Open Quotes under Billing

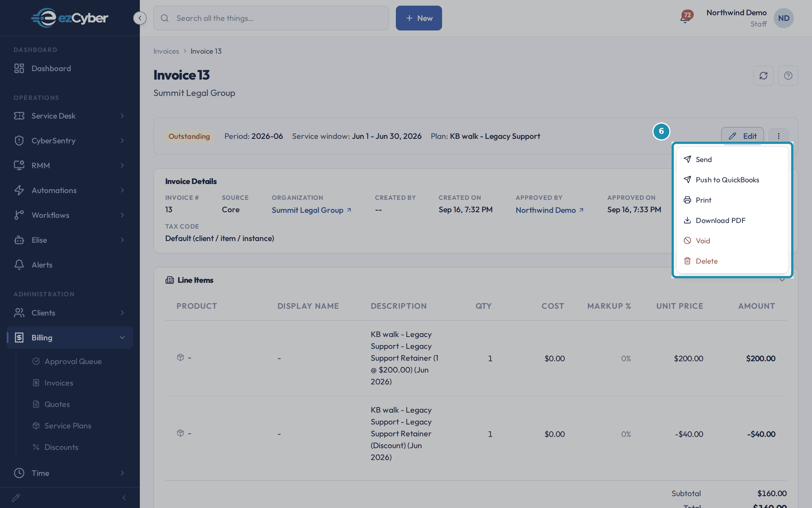(x=57, y=404)
